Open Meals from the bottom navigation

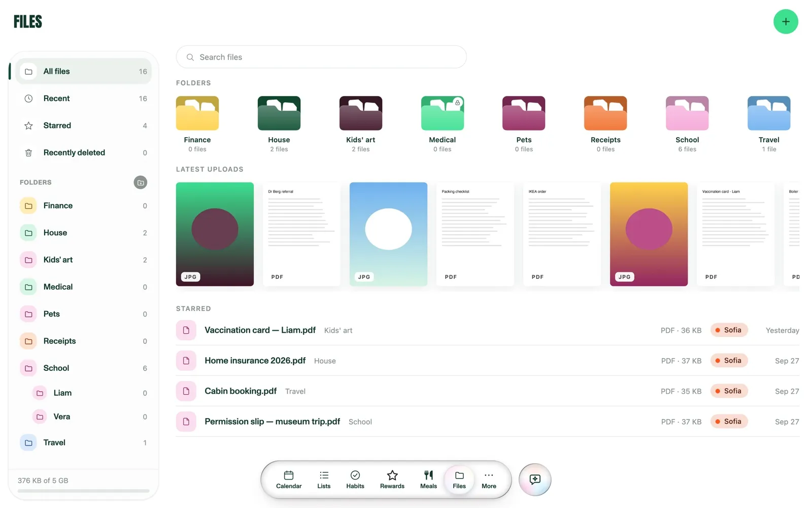(x=428, y=480)
